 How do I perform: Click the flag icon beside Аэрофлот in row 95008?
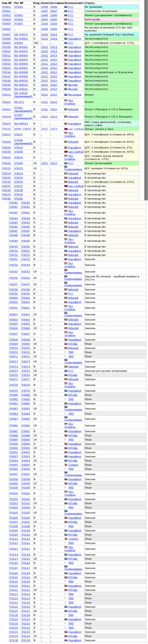pyautogui.click(x=66, y=39)
